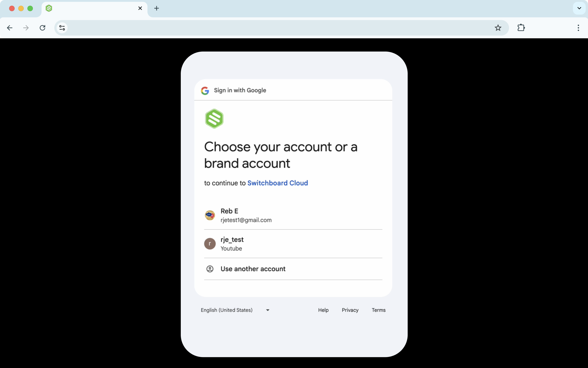This screenshot has width=588, height=368.
Task: Open the English (United States) language dropdown
Action: (x=235, y=310)
